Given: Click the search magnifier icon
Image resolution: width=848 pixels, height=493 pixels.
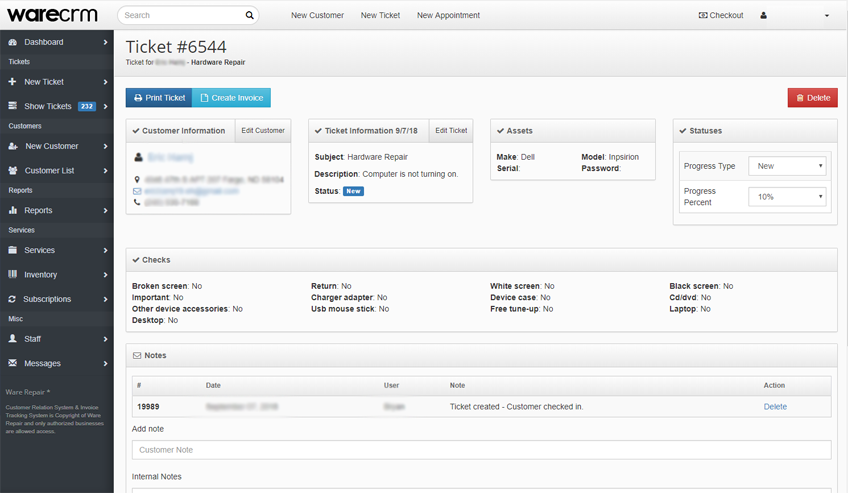Looking at the screenshot, I should (x=249, y=15).
